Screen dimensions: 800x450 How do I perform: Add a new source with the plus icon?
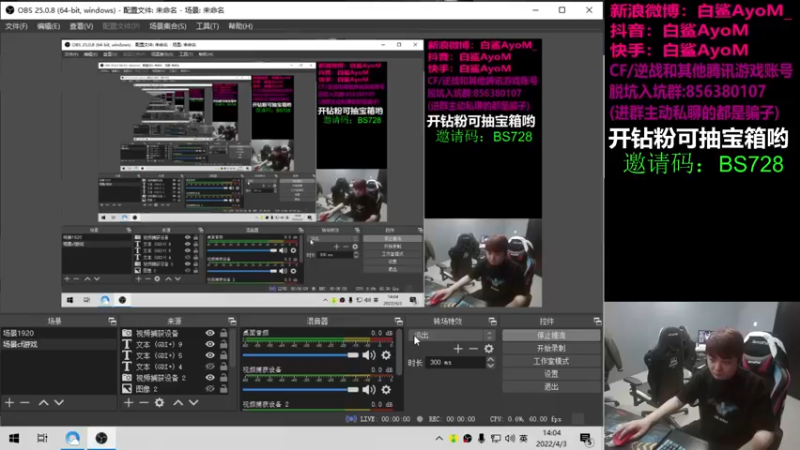tap(129, 403)
